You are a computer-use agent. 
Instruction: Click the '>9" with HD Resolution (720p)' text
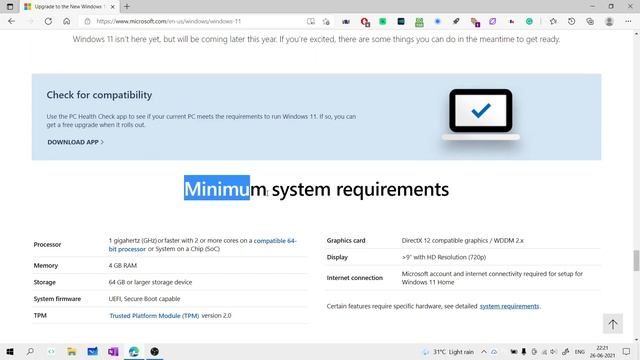(444, 257)
